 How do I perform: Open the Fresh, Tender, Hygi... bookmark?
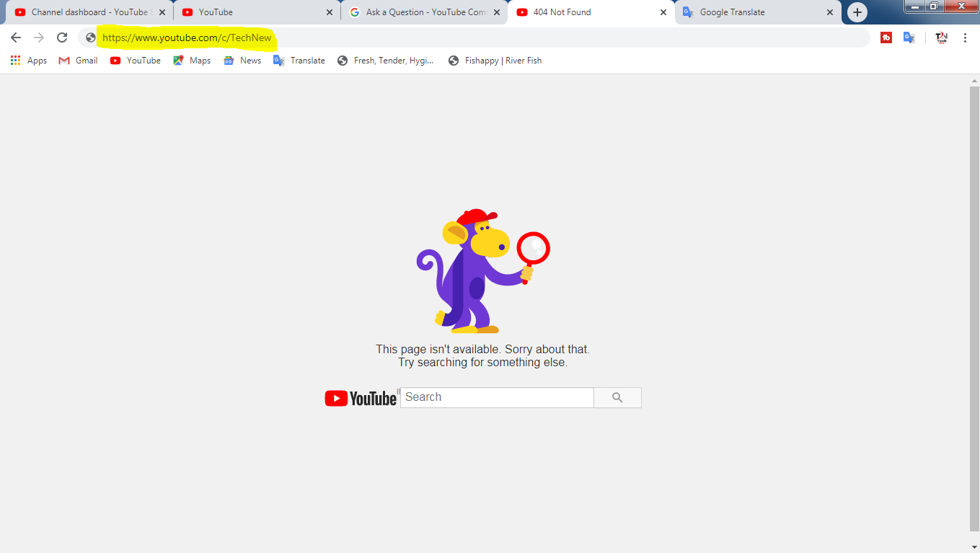point(385,61)
